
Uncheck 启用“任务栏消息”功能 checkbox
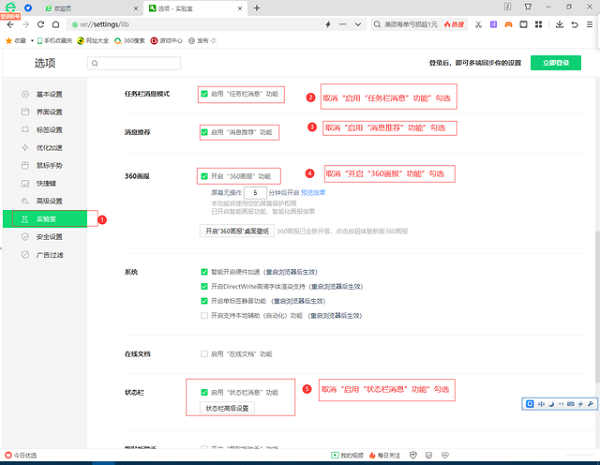click(204, 94)
